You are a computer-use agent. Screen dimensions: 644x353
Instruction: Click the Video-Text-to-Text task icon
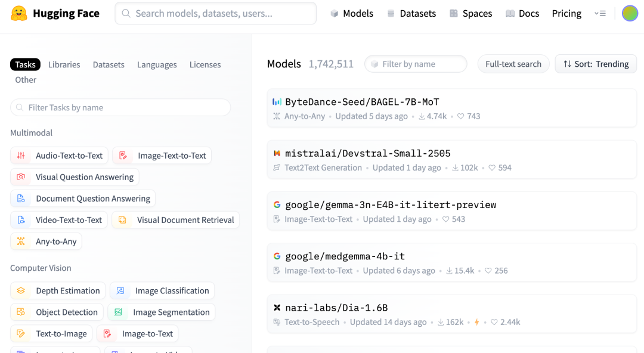tap(21, 220)
